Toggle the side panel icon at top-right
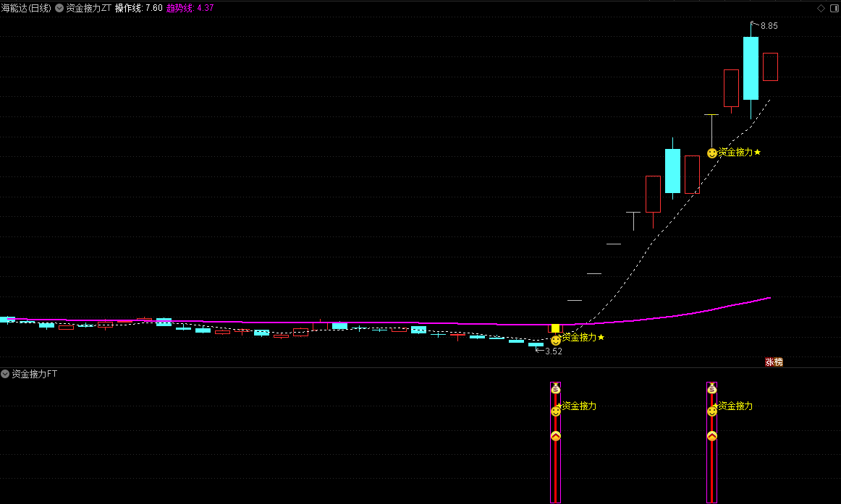 point(834,8)
